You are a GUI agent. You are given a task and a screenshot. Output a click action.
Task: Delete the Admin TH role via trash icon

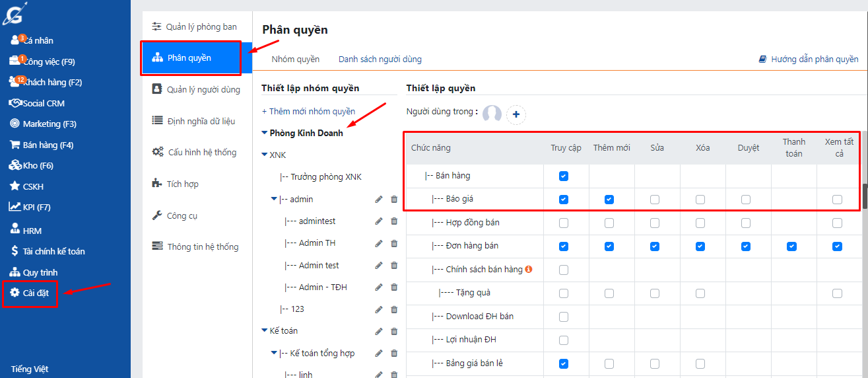click(394, 243)
